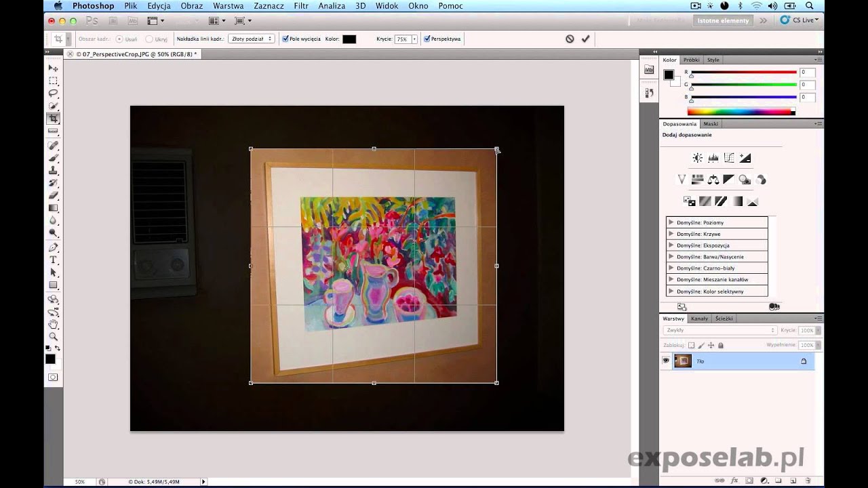This screenshot has width=868, height=488.
Task: Expand Domyślne: Poziomy presets
Action: click(x=671, y=222)
